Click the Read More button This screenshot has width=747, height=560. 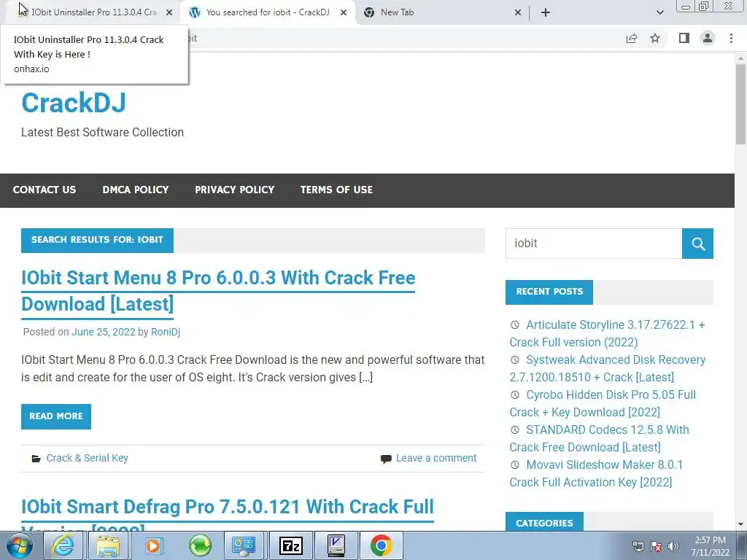pos(55,416)
